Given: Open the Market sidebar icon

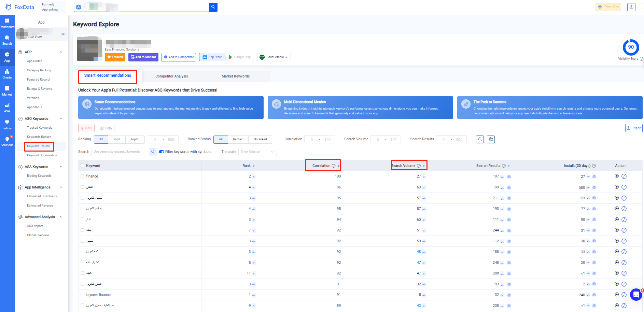Looking at the screenshot, I should (7, 91).
